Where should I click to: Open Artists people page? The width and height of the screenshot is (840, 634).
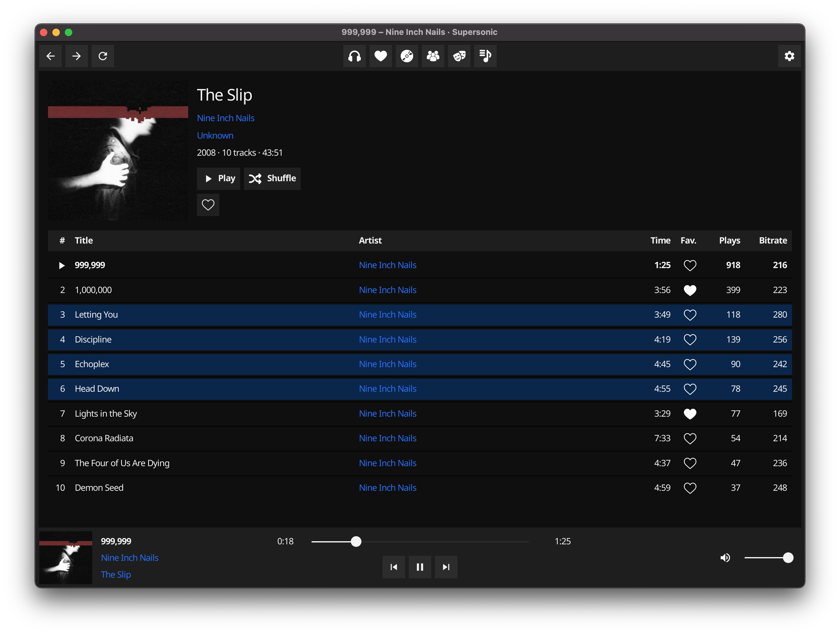coord(433,56)
